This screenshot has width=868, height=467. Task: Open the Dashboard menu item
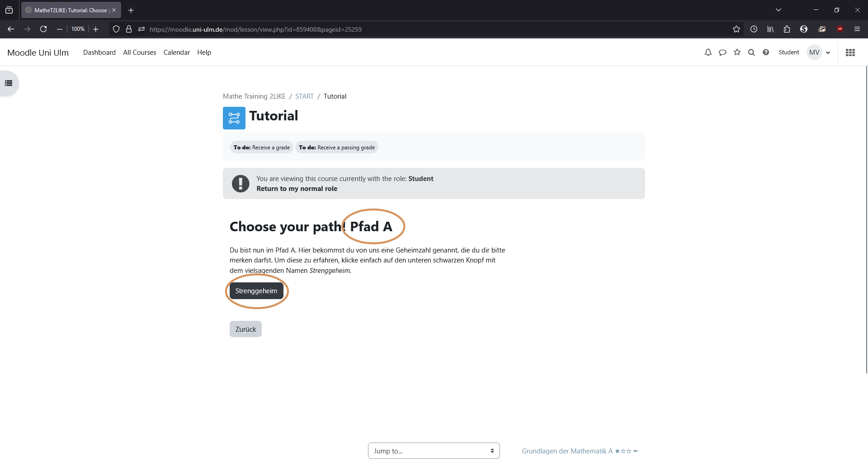pos(99,52)
